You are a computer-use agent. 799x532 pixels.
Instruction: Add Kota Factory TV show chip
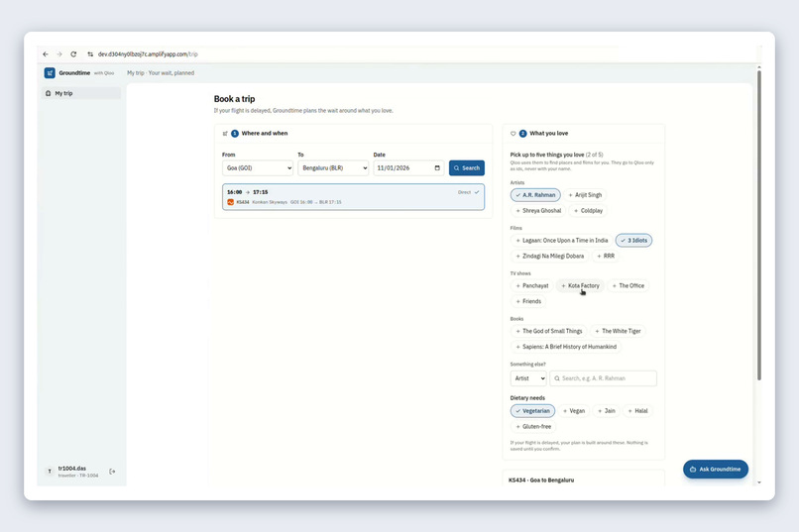(580, 285)
